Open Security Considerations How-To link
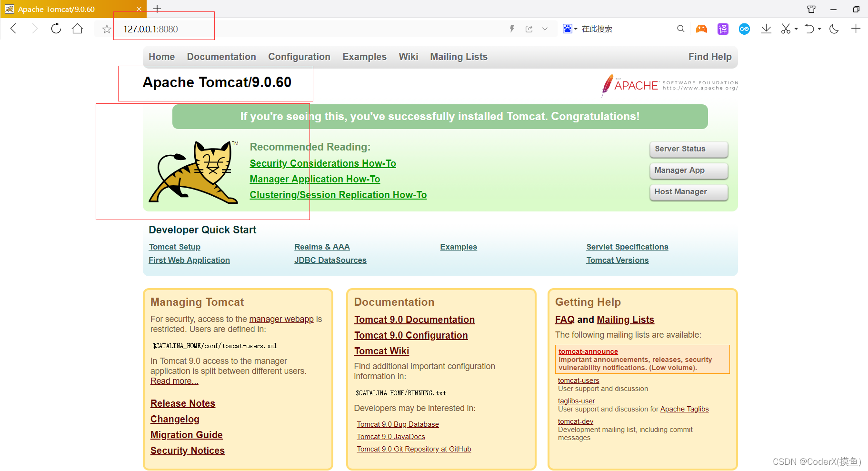Image resolution: width=868 pixels, height=471 pixels. (323, 163)
